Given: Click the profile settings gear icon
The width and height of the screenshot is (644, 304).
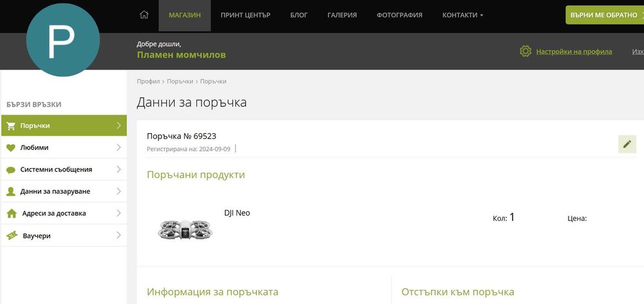Looking at the screenshot, I should click(x=526, y=52).
